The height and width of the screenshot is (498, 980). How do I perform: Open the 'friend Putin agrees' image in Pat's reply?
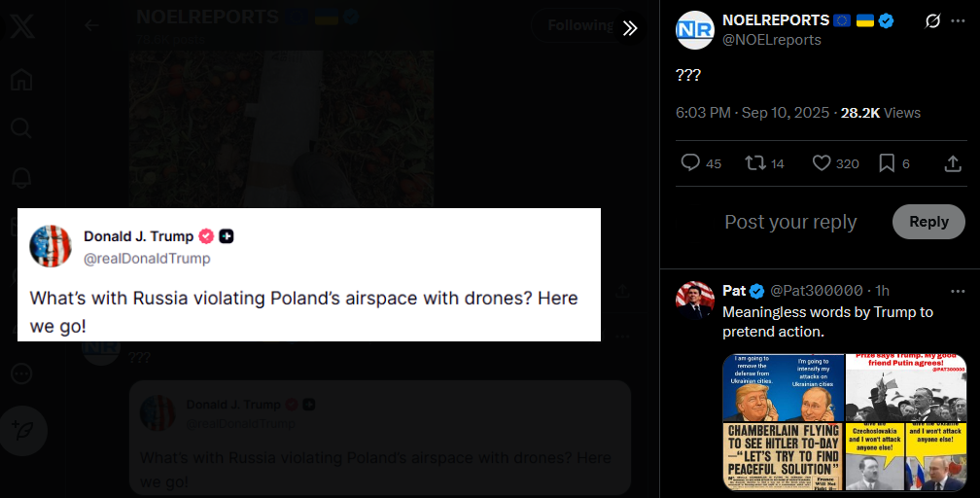(906, 388)
